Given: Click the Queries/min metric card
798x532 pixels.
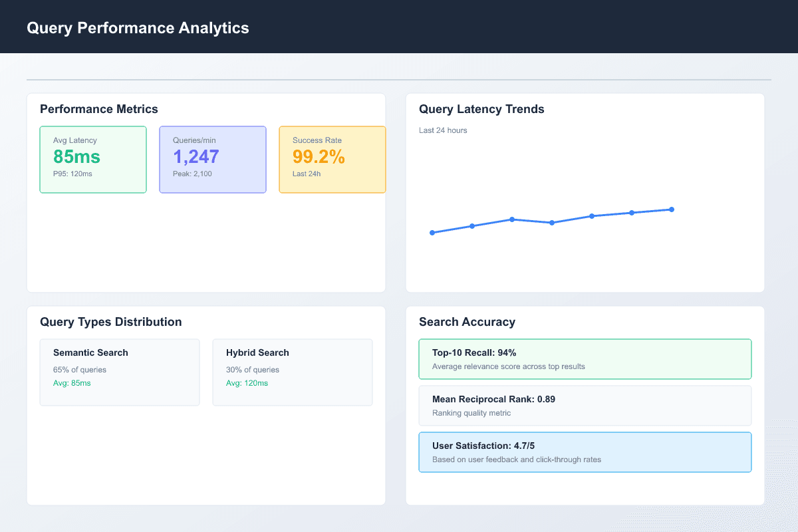Looking at the screenshot, I should coord(213,160).
